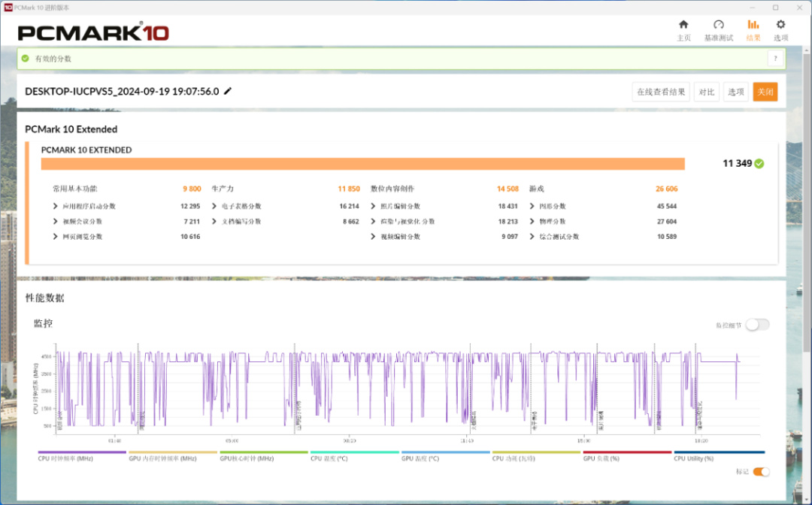Click the value 9 097

(510, 237)
